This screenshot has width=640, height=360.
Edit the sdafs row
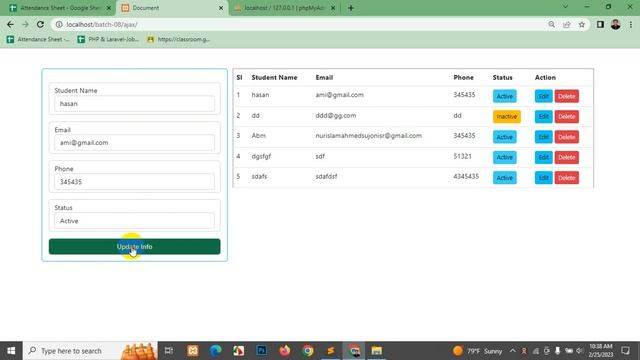point(544,178)
